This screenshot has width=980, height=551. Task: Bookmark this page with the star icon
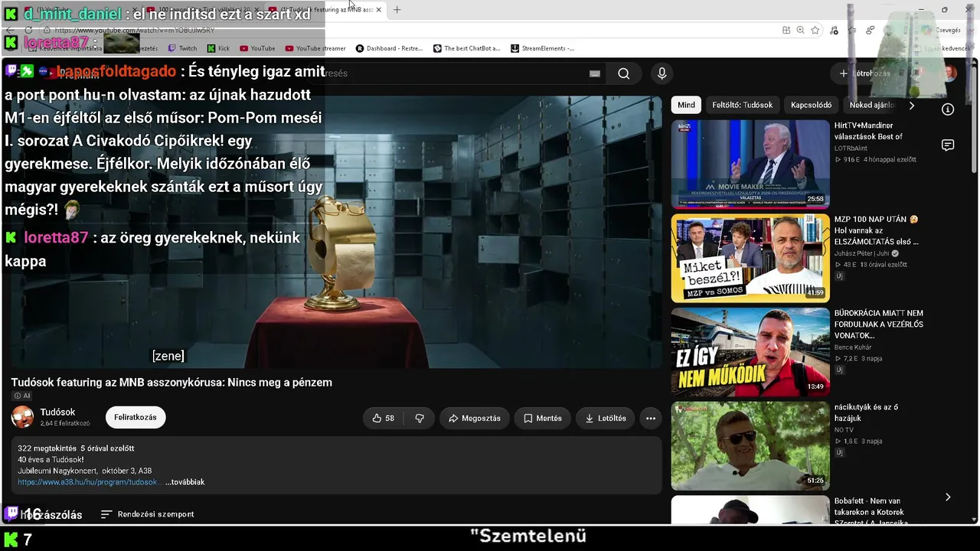click(x=815, y=30)
